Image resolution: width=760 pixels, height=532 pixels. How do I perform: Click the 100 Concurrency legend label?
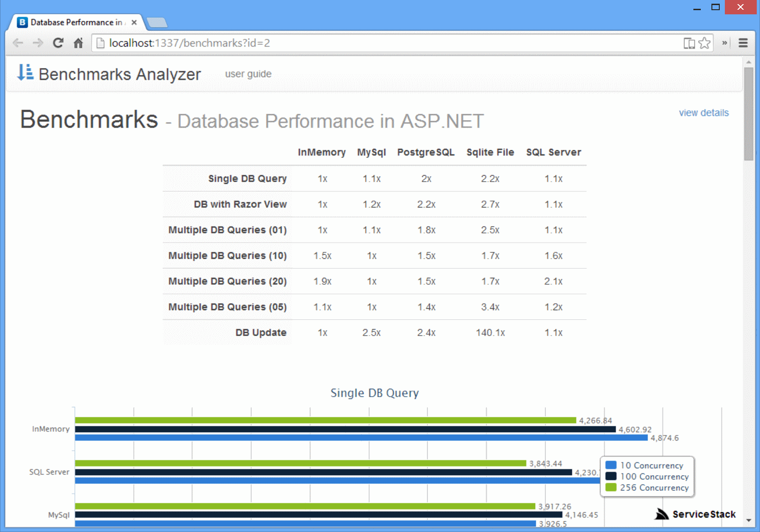[x=655, y=477]
